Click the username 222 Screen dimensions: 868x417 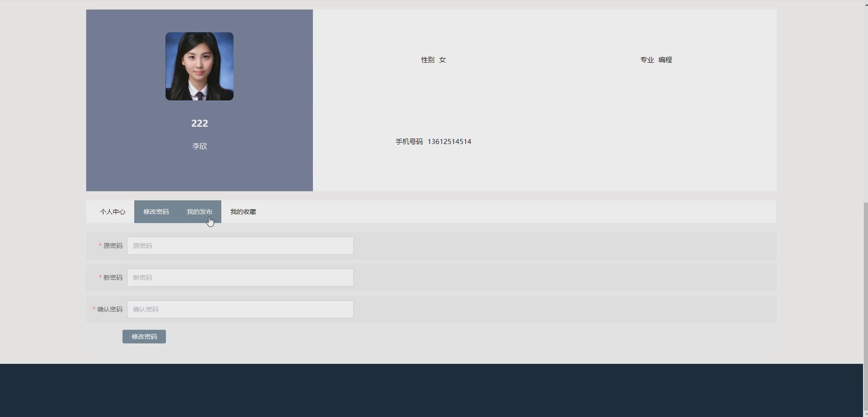click(200, 123)
